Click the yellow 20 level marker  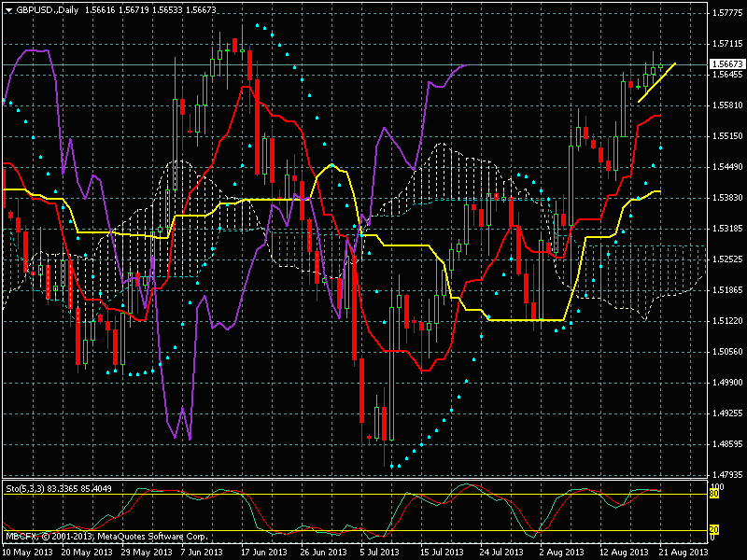tap(713, 531)
